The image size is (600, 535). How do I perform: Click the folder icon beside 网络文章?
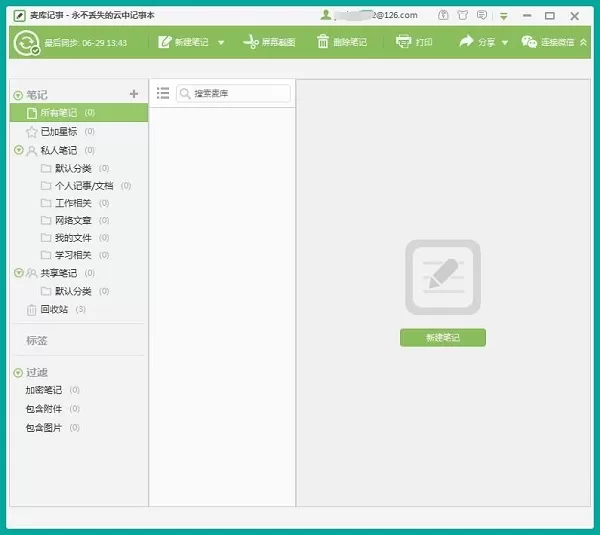click(46, 220)
